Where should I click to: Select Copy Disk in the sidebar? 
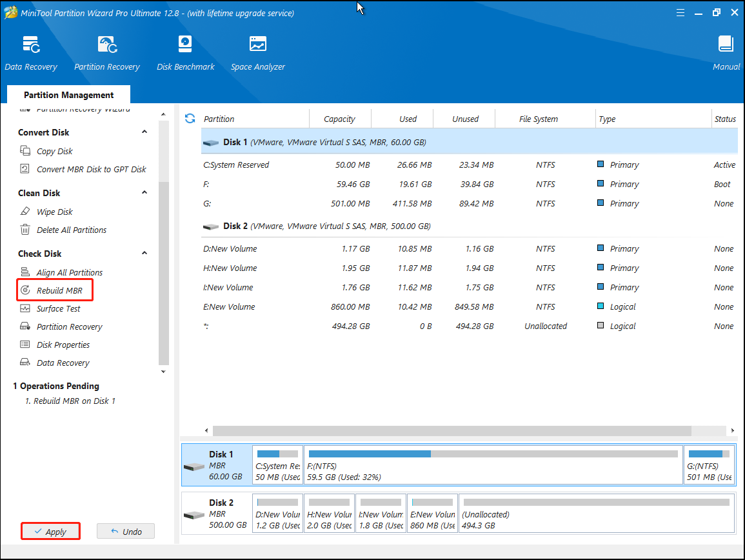click(x=55, y=150)
